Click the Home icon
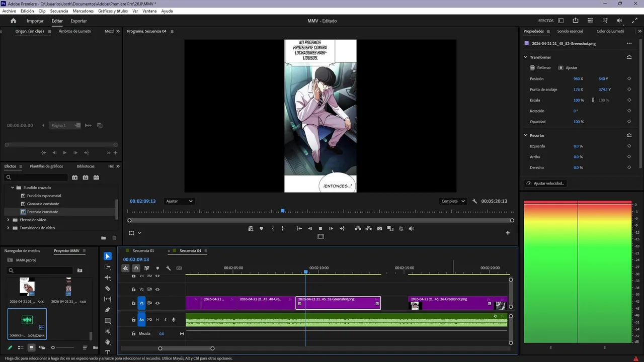 point(14,21)
